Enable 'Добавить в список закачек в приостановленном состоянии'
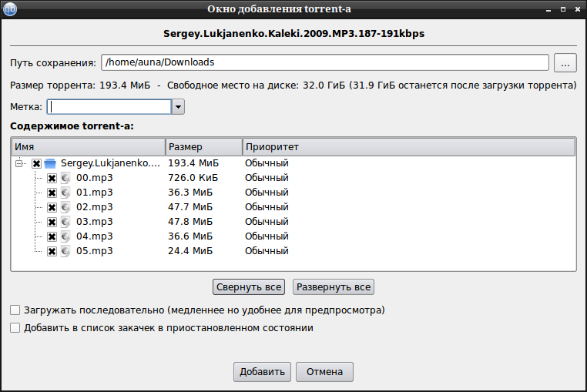The image size is (587, 392). coord(15,328)
